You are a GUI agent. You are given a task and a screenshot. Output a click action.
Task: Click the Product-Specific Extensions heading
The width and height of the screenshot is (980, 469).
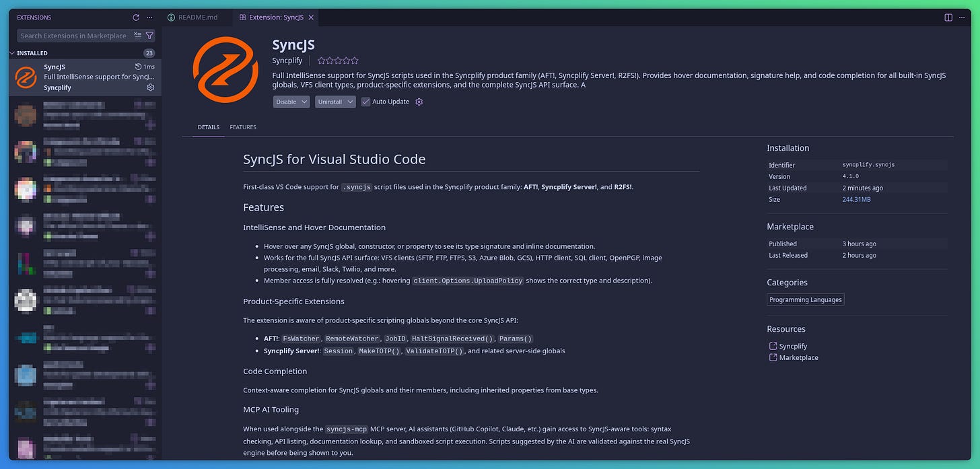tap(293, 301)
